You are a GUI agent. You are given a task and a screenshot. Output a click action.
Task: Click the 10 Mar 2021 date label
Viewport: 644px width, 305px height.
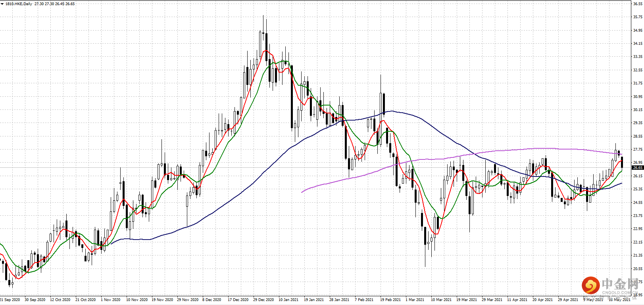pos(441,300)
